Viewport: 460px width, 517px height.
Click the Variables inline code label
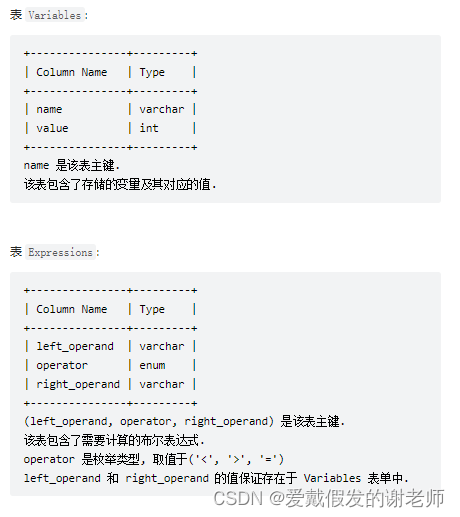55,15
